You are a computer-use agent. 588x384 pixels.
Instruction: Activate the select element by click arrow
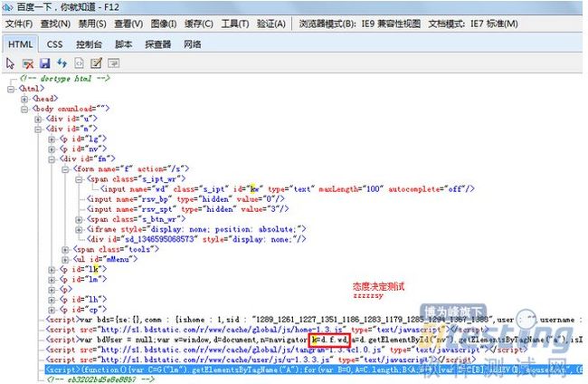pos(11,63)
